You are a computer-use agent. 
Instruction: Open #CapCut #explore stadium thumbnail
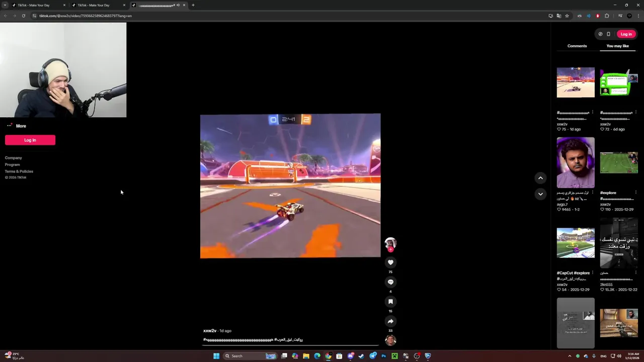(x=576, y=243)
